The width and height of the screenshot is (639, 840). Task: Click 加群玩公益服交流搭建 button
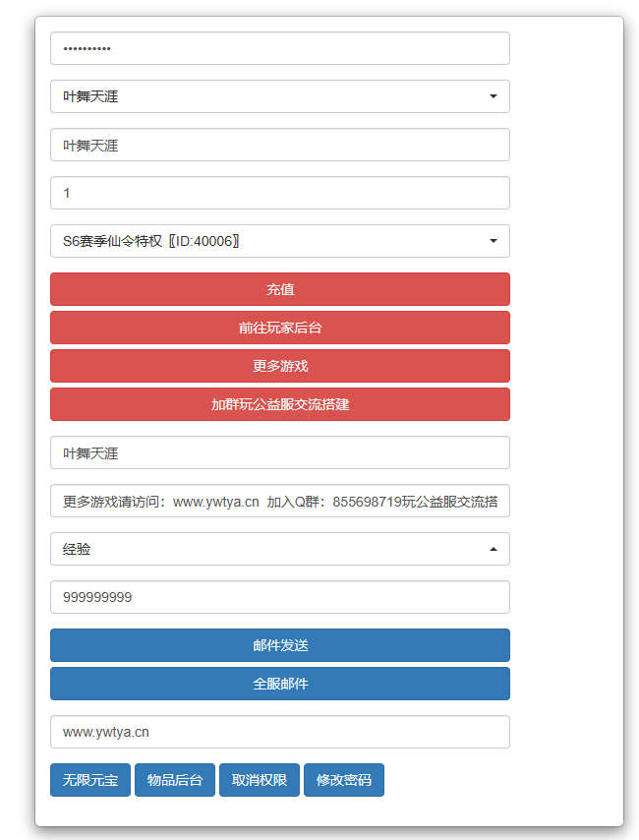279,404
